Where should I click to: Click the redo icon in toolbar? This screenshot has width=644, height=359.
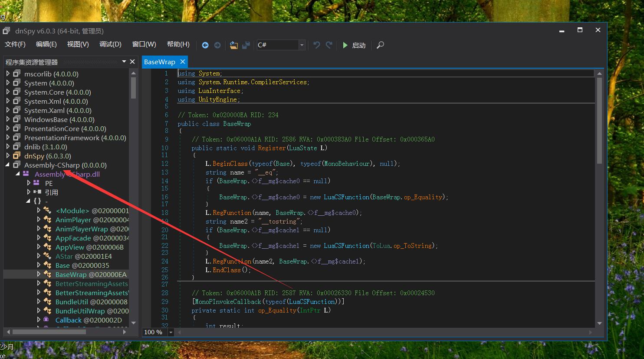329,45
